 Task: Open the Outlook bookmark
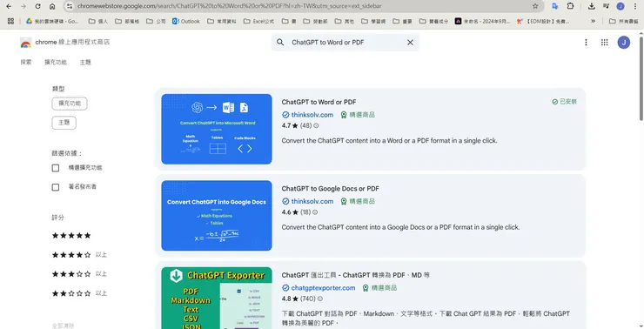[186, 21]
